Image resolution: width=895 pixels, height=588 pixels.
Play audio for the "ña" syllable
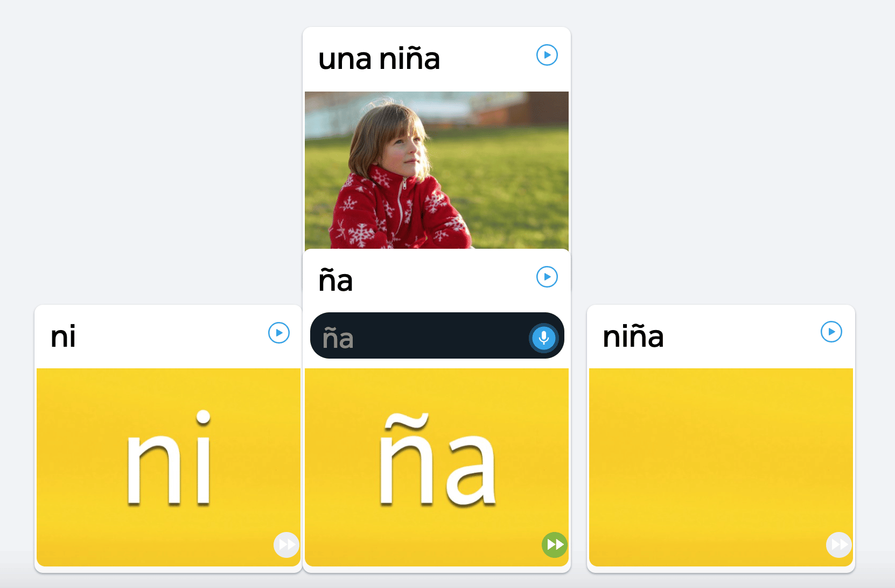(547, 277)
